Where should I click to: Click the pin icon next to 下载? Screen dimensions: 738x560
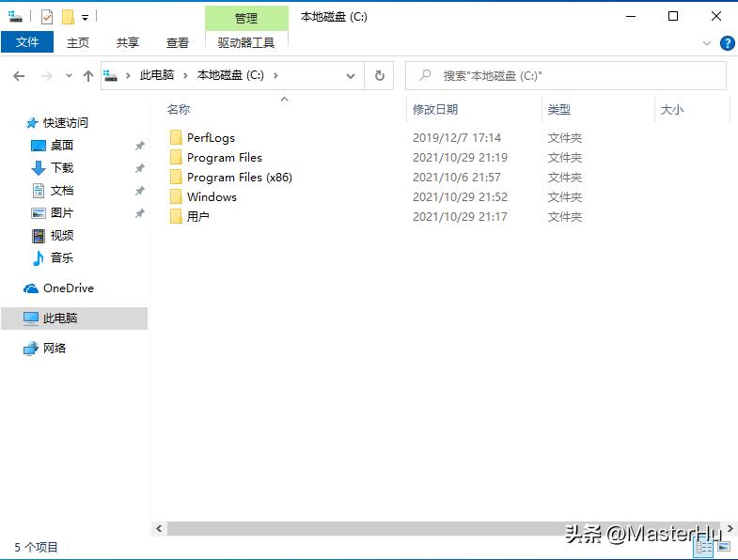(x=140, y=168)
